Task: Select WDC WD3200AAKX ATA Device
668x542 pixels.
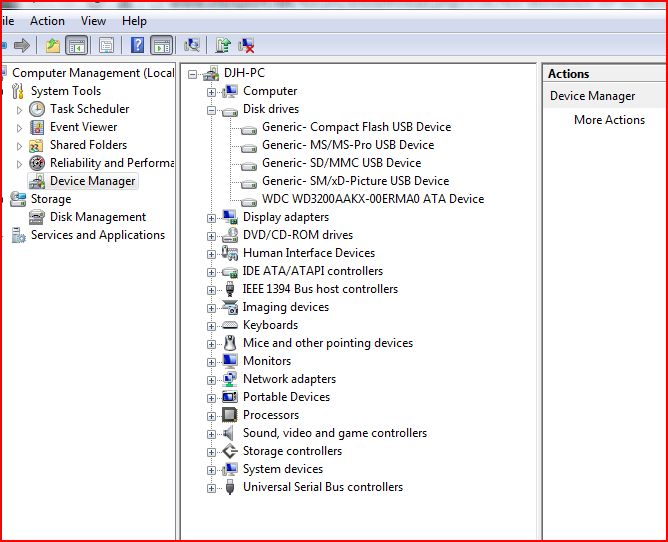Action: (372, 199)
